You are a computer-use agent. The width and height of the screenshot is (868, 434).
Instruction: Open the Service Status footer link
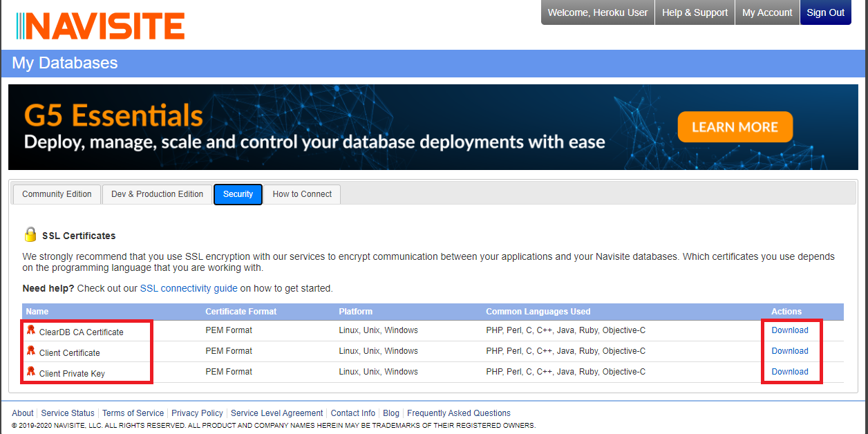tap(68, 413)
